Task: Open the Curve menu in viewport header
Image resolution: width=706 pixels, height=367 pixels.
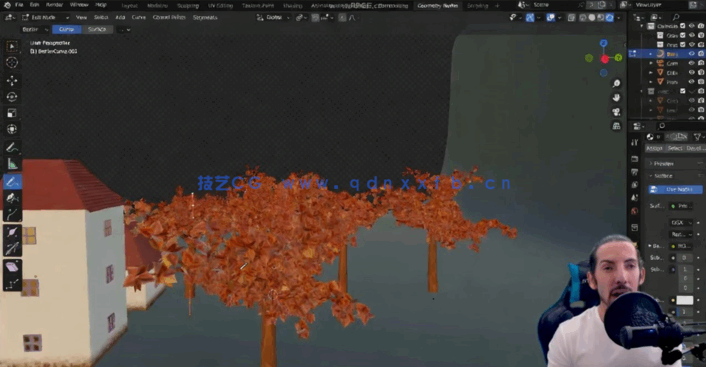Action: point(139,18)
